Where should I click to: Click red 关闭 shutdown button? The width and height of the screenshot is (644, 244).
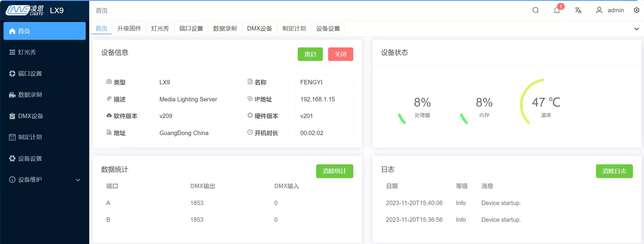(341, 54)
